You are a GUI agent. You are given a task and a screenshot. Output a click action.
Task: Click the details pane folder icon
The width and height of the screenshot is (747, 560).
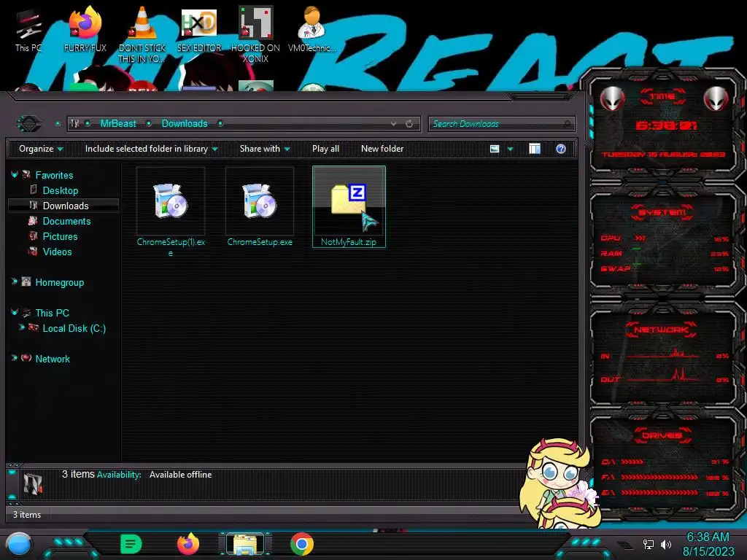coord(33,484)
